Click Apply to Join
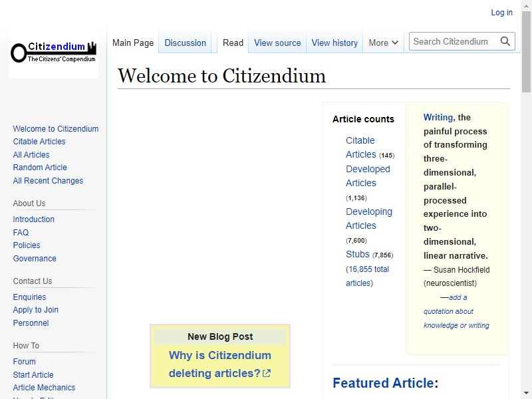Viewport: 532px width, 399px height. (x=36, y=310)
